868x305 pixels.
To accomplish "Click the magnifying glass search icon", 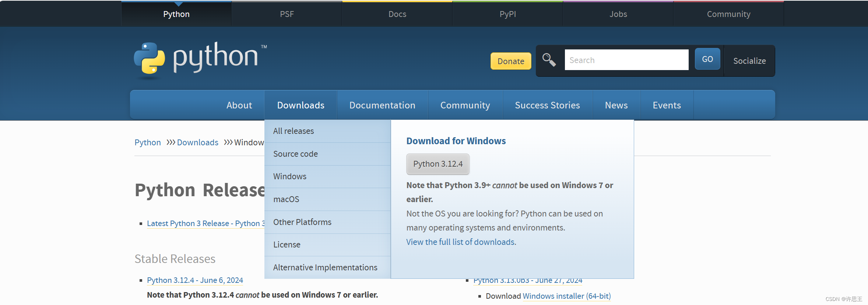I will (549, 60).
